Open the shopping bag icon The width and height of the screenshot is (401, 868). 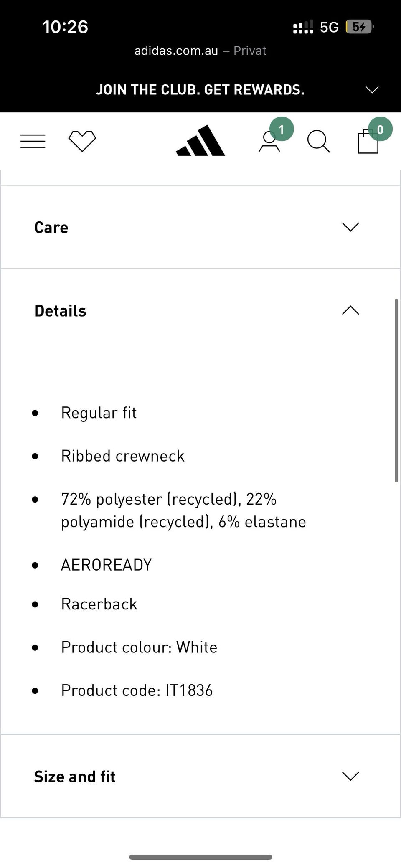(368, 142)
